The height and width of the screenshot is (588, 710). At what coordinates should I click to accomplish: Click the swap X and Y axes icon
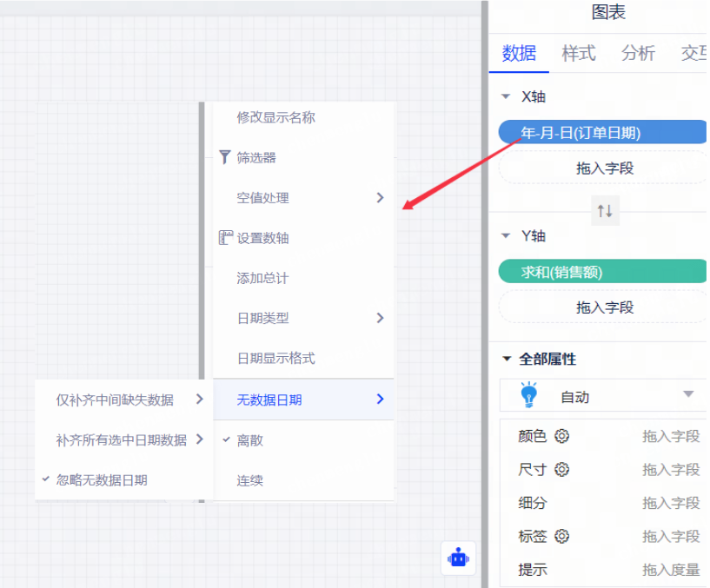[x=605, y=210]
